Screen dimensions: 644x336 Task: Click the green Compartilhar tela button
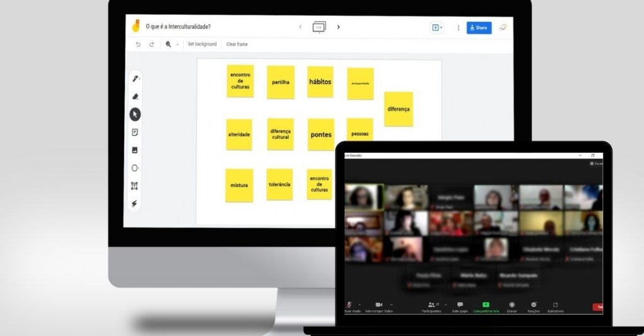486,305
